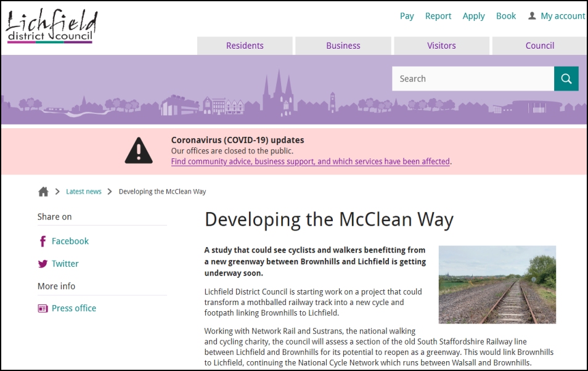Share the article on Twitter link
The height and width of the screenshot is (371, 588).
pyautogui.click(x=65, y=264)
